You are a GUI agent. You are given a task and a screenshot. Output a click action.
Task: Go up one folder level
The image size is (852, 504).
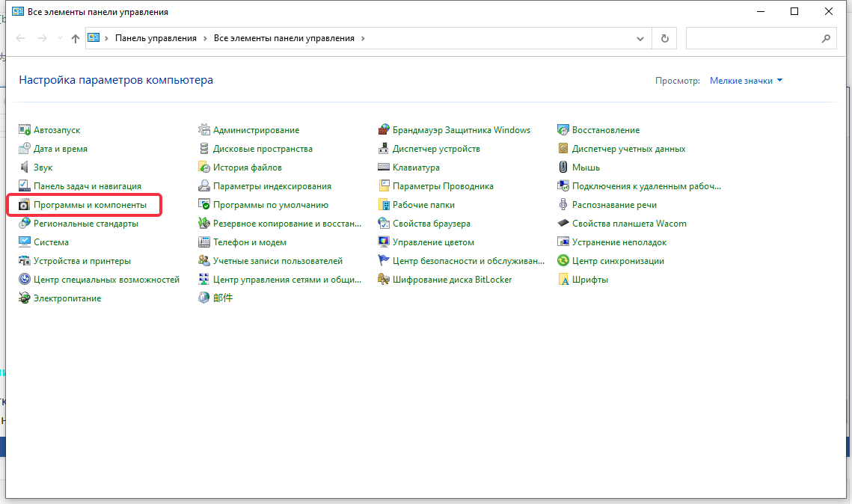[76, 38]
